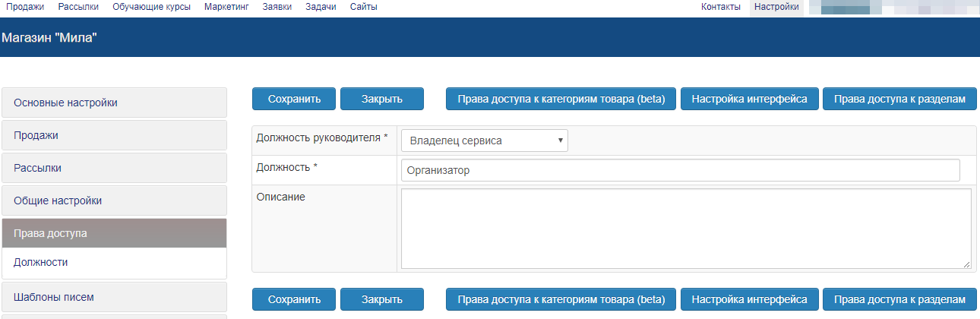This screenshot has height=319, width=980.
Task: Go to the Обучающие курсы menu
Action: [x=151, y=7]
